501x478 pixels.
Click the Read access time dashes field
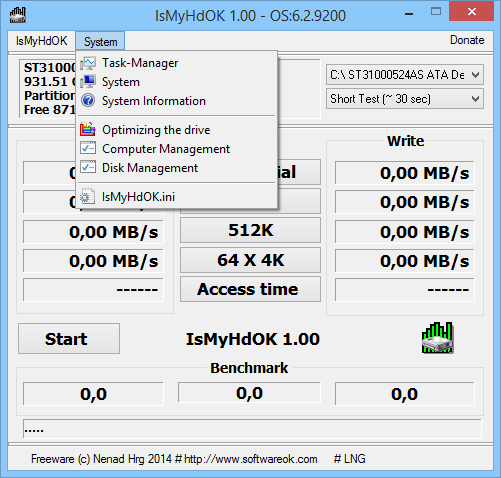tap(93, 290)
